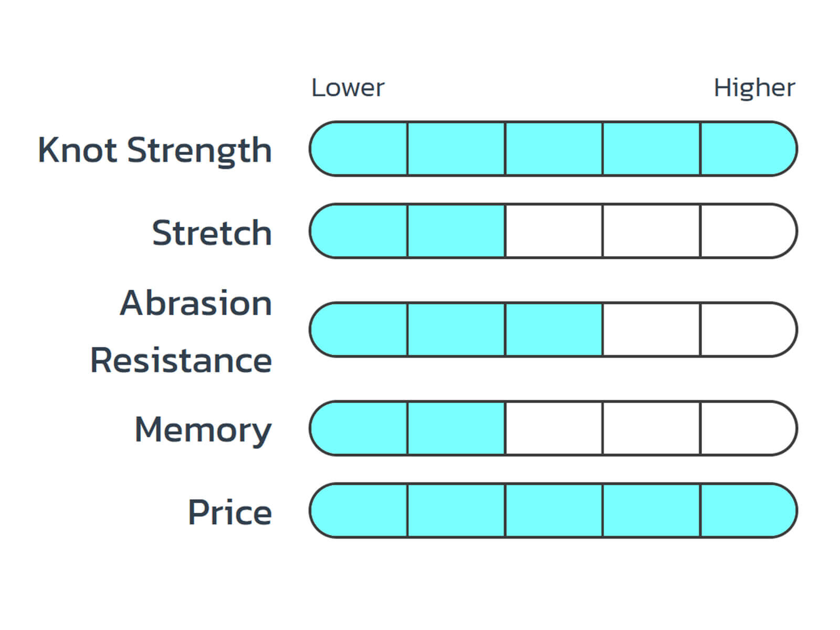Screen dimensions: 840x630
Task: Click the last empty Stretch segment
Action: coord(749,231)
